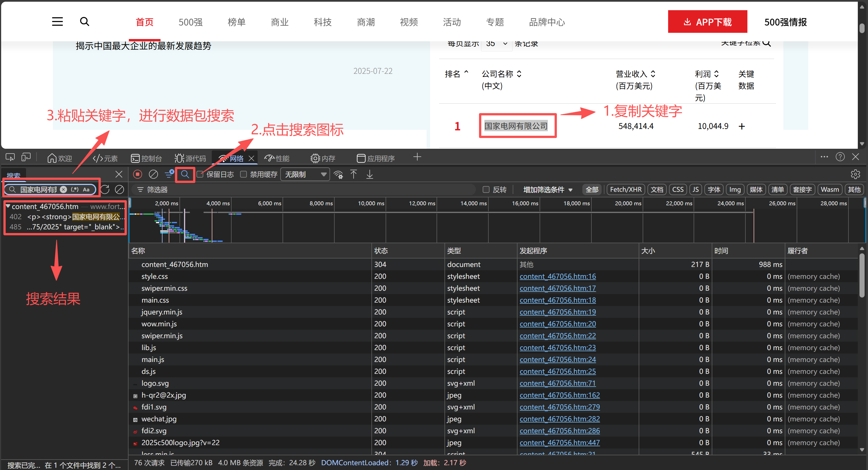This screenshot has height=470, width=868.
Task: Collapse content_467056.htm search result tree
Action: click(x=8, y=206)
